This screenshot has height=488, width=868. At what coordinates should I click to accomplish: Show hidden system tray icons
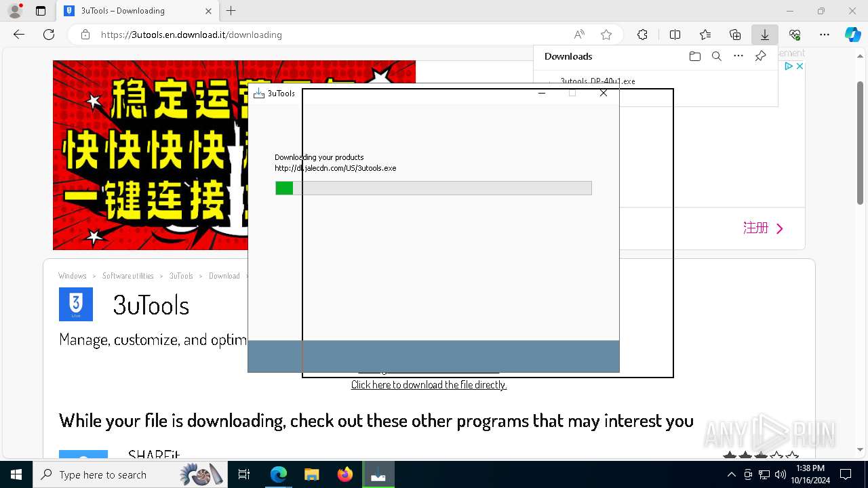pos(731,474)
